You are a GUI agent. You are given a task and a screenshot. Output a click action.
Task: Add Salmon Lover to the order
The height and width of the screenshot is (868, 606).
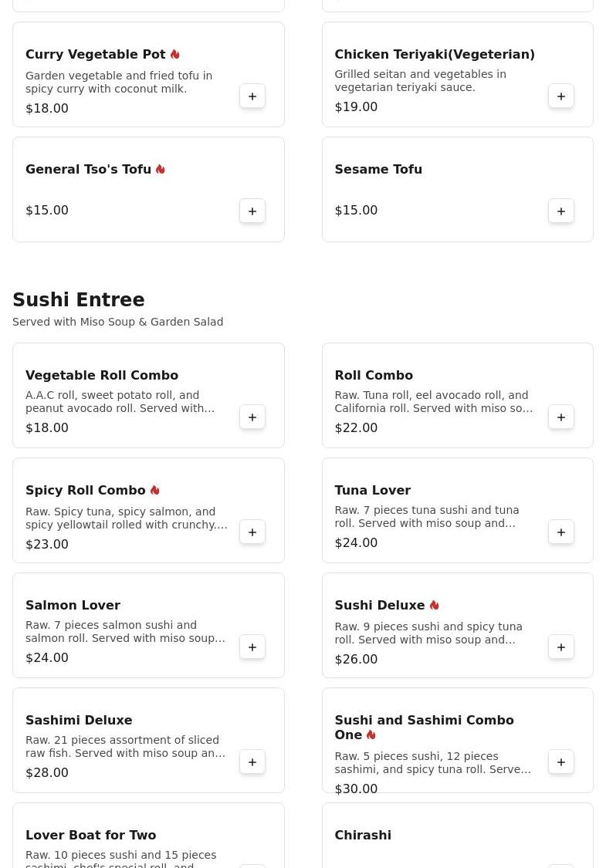click(x=252, y=647)
